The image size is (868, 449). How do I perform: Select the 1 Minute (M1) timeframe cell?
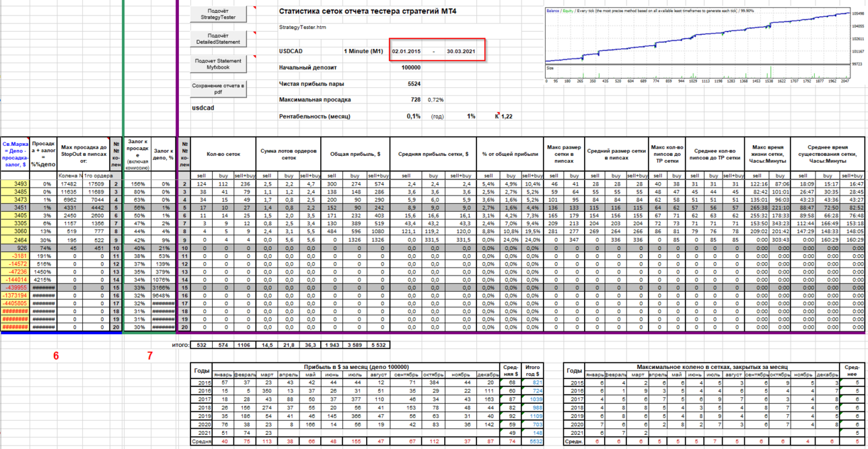pos(363,52)
